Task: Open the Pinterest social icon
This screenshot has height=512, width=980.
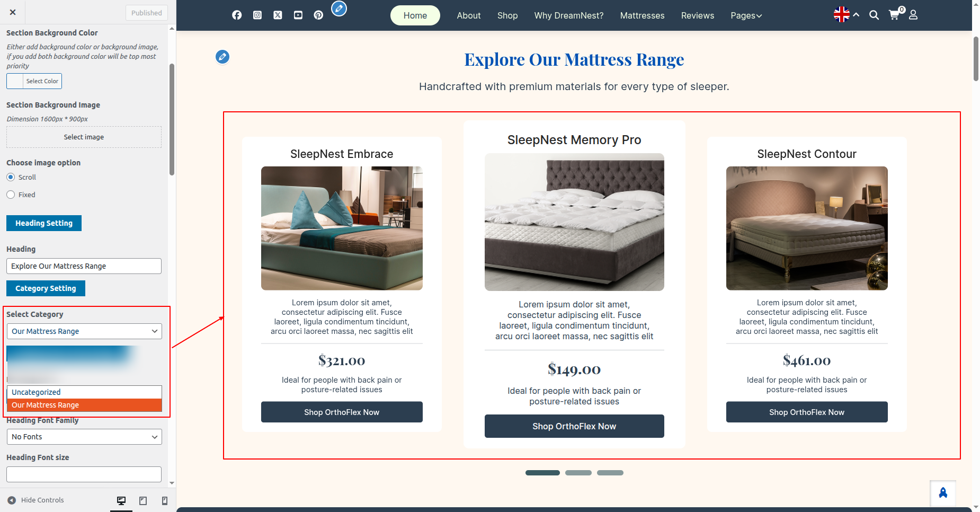Action: (x=318, y=15)
